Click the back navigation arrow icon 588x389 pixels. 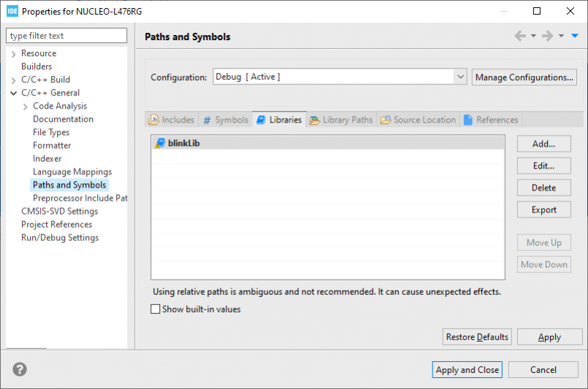click(520, 36)
